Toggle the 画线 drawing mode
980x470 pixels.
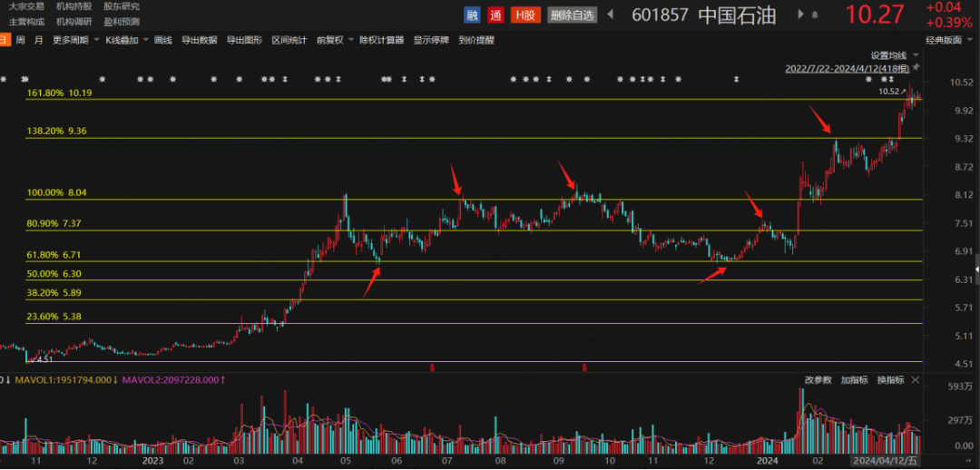(163, 40)
